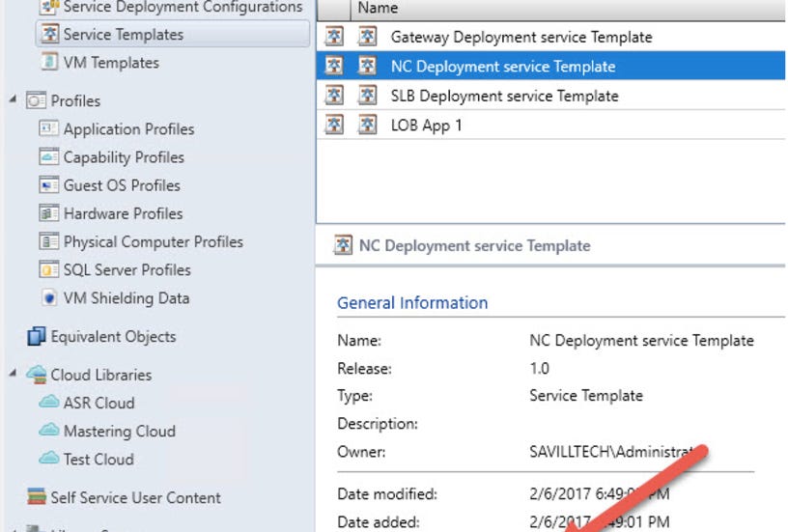Open VM Shielding Data

[x=127, y=298]
